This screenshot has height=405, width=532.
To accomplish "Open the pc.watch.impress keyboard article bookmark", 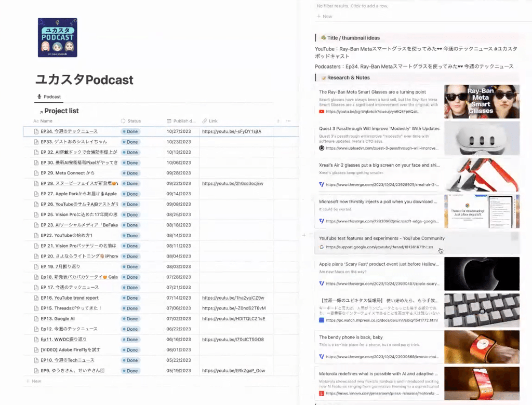I will tap(379, 310).
